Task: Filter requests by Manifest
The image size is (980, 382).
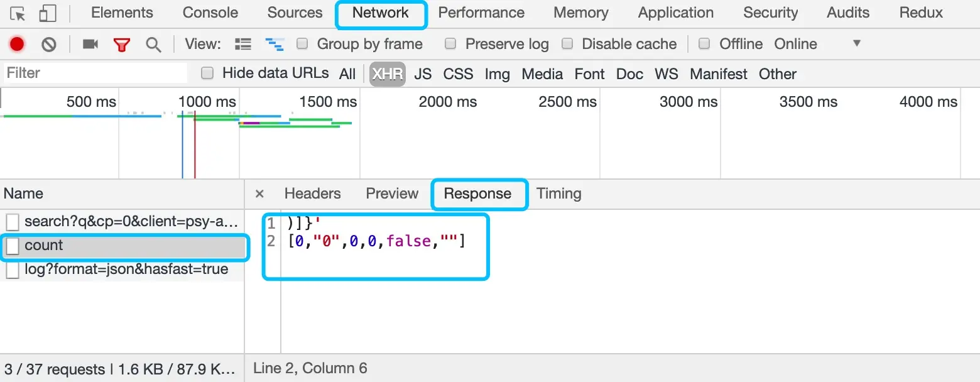Action: (x=719, y=74)
